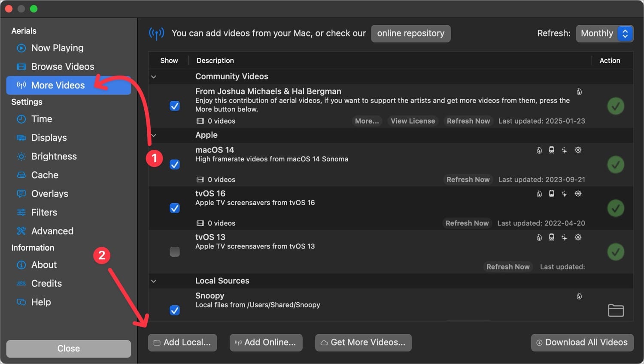This screenshot has width=644, height=364.
Task: Open the Refresh frequency Monthly dropdown
Action: coord(605,33)
